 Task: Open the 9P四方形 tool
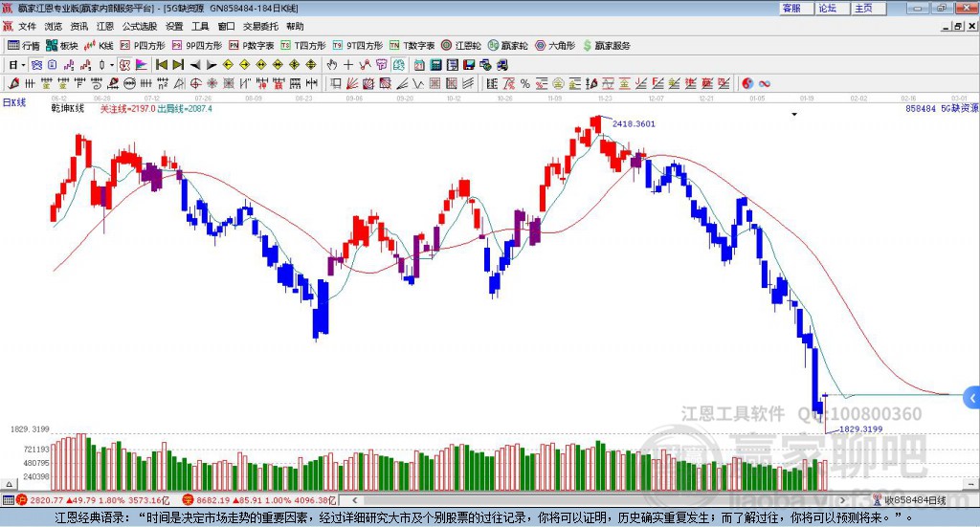coord(196,46)
